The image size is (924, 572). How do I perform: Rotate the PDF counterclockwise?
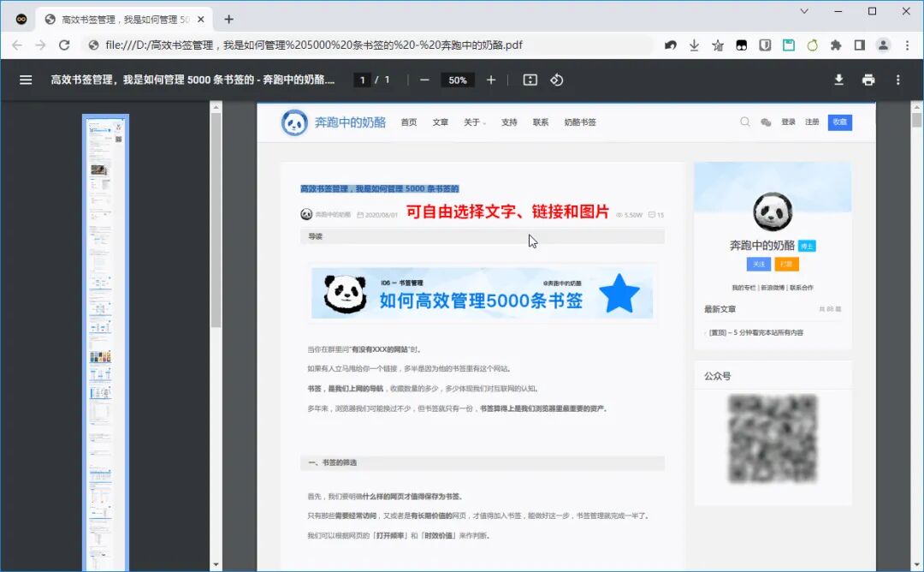pyautogui.click(x=557, y=80)
